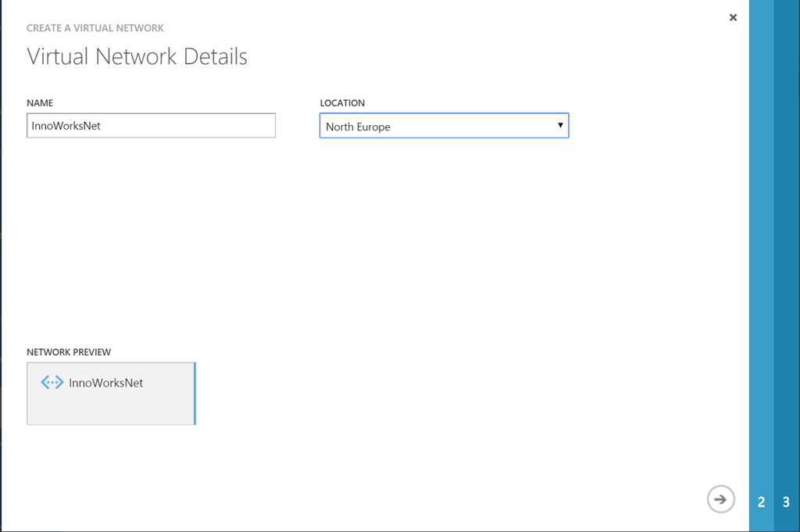Screen dimensions: 800x532
Task: Select the light blue step 2 strip
Action: point(761,266)
